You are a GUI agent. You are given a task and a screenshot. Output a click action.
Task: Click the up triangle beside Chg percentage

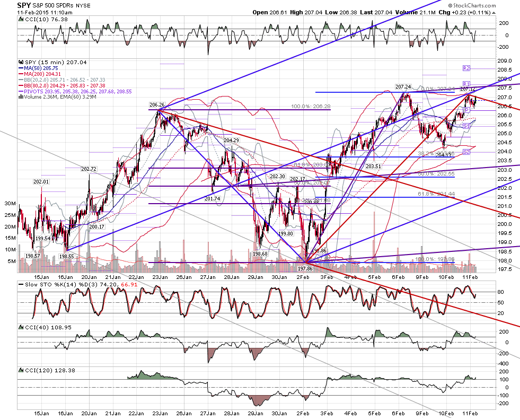tap(494, 13)
